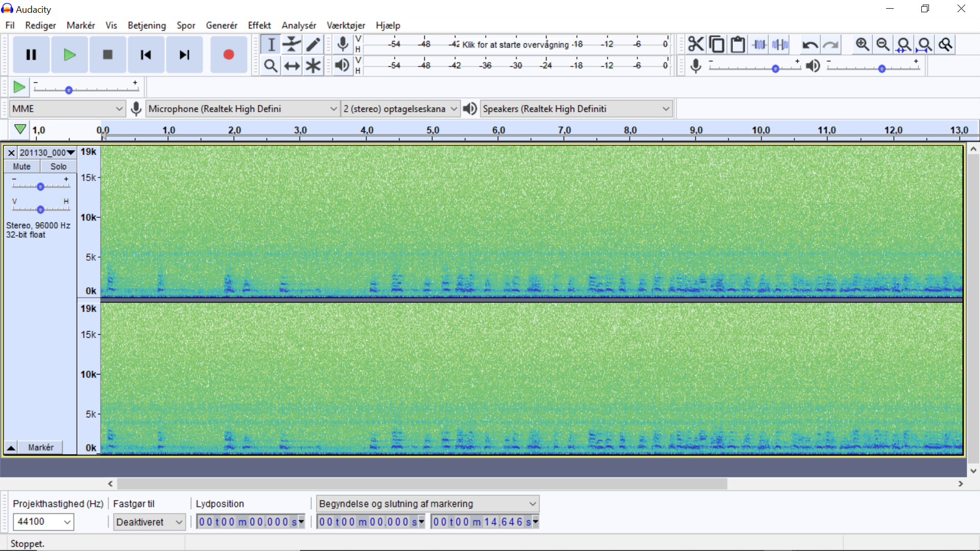The height and width of the screenshot is (551, 980).
Task: Select the Draw (pencil) tool
Action: click(313, 44)
